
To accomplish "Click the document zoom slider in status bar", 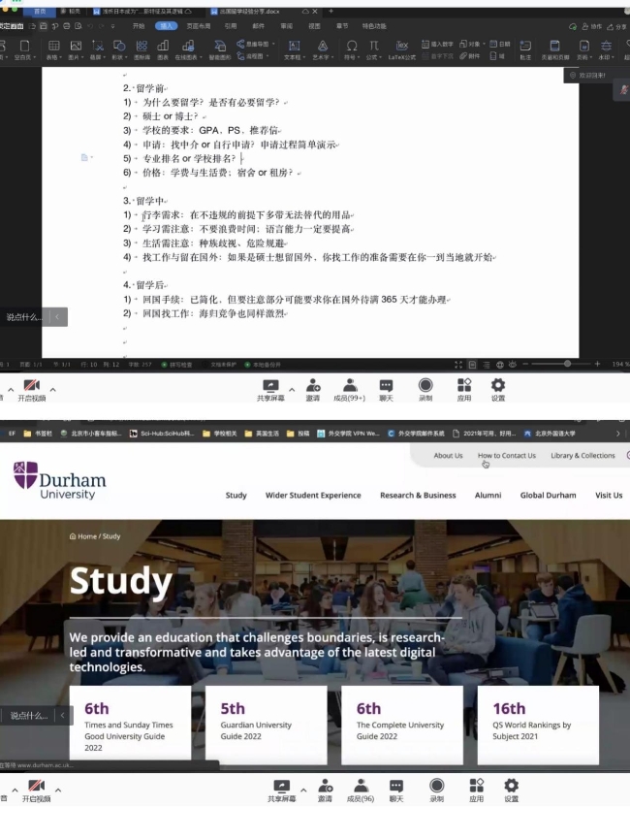I will [x=567, y=364].
